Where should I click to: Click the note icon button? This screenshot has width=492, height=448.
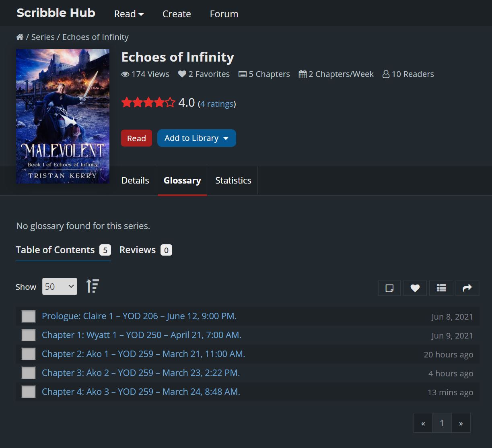tap(389, 288)
